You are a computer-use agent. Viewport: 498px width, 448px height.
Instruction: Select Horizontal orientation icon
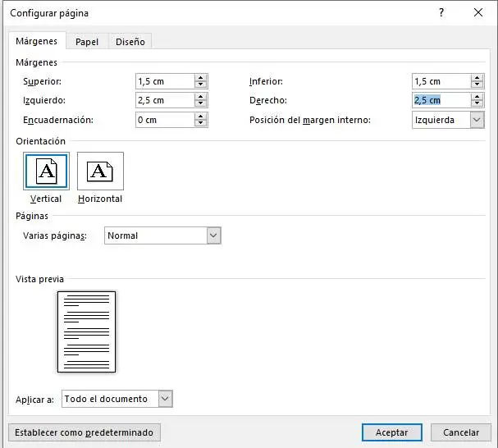[100, 171]
